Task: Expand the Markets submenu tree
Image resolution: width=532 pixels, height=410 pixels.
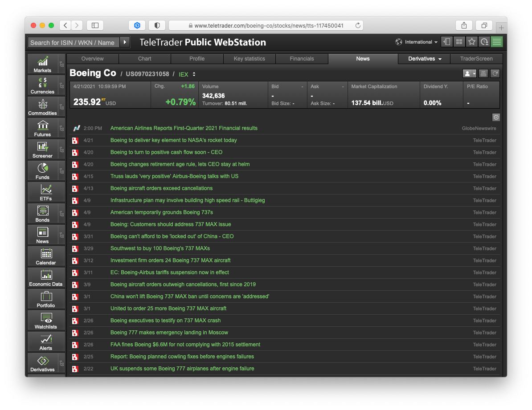Action: [61, 64]
